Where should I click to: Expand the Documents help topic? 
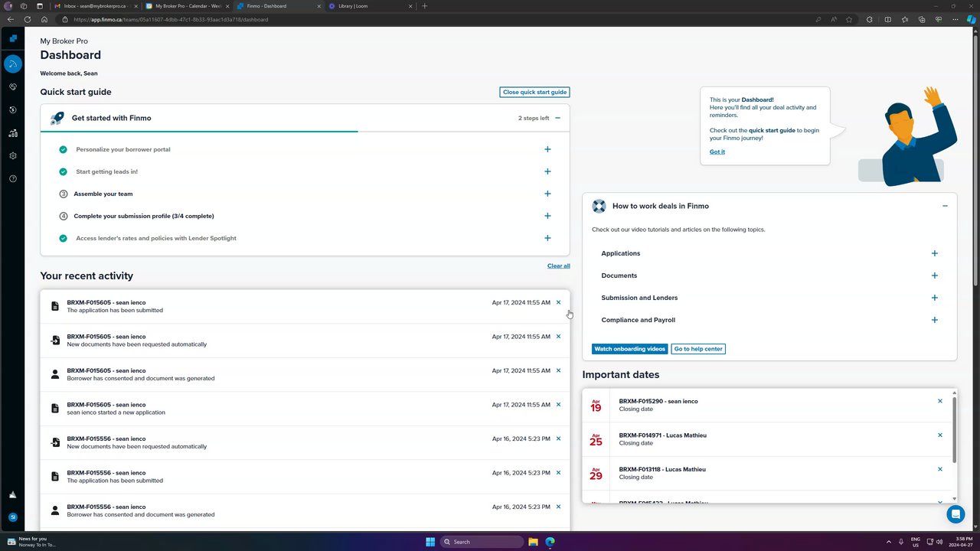point(934,275)
